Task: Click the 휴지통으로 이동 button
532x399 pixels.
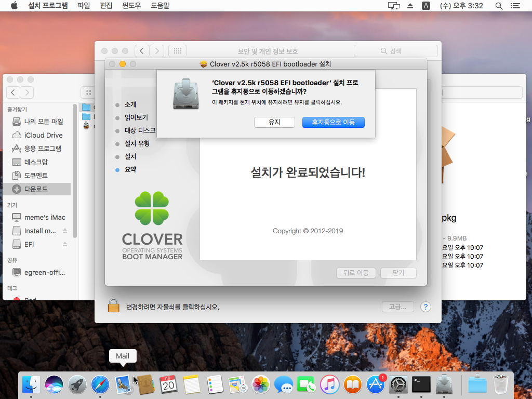Action: pyautogui.click(x=333, y=122)
